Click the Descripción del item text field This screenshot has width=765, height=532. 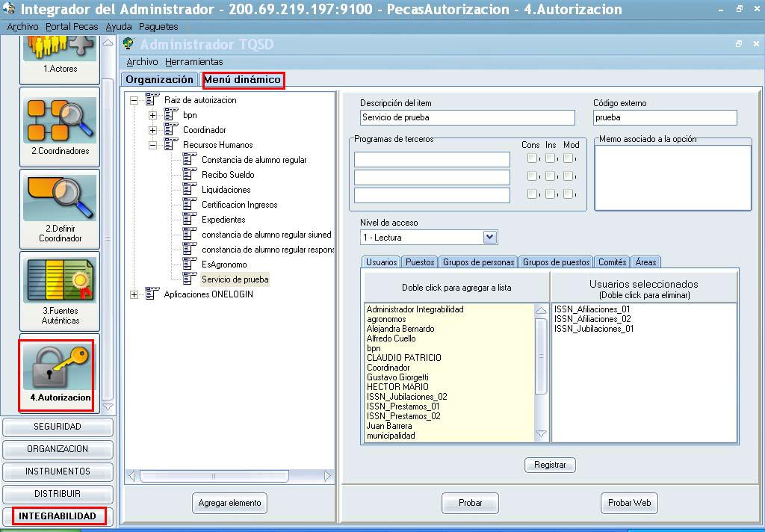click(467, 117)
